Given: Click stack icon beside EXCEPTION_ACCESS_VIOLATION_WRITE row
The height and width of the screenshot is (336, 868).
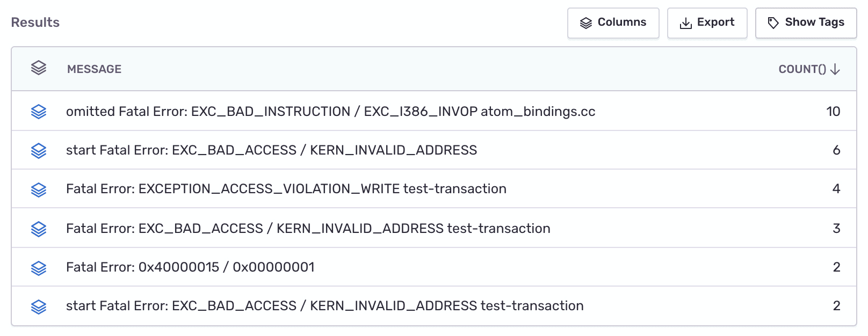Looking at the screenshot, I should click(x=39, y=189).
